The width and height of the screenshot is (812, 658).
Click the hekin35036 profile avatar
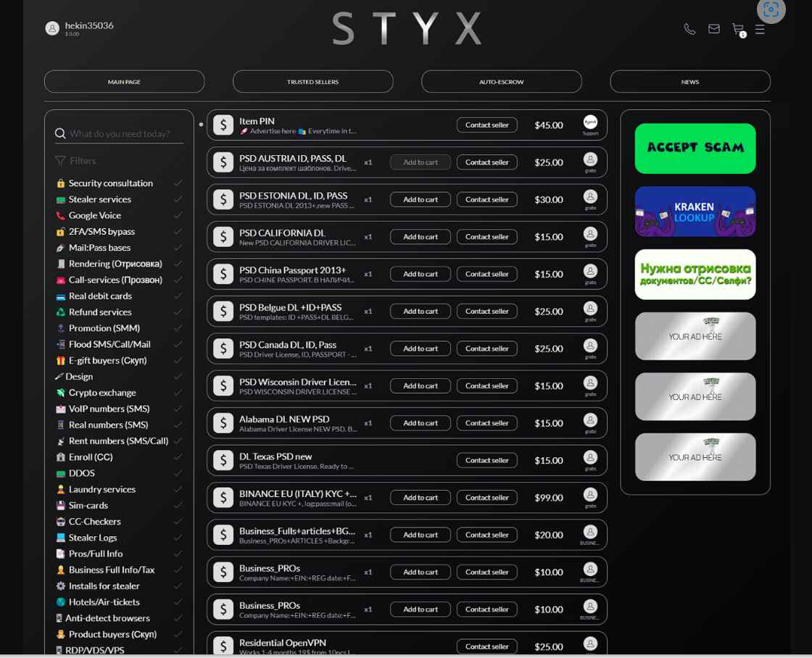click(52, 28)
